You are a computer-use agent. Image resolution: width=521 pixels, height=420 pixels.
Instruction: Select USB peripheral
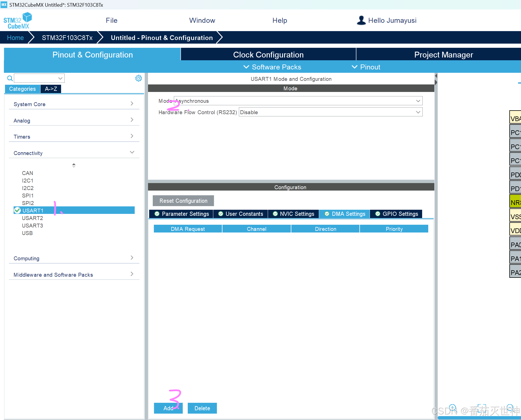click(x=27, y=233)
